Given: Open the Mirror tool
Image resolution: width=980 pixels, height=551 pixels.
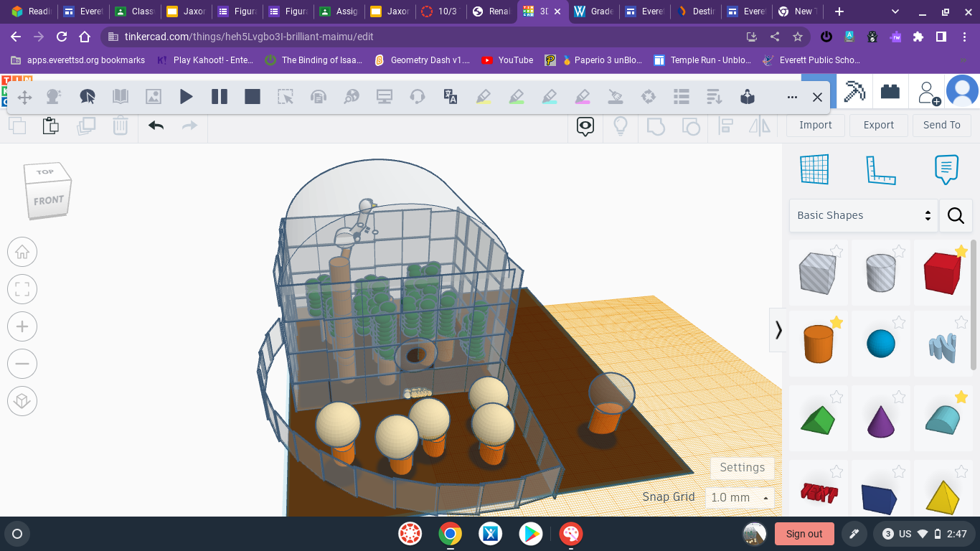Looking at the screenshot, I should tap(761, 126).
